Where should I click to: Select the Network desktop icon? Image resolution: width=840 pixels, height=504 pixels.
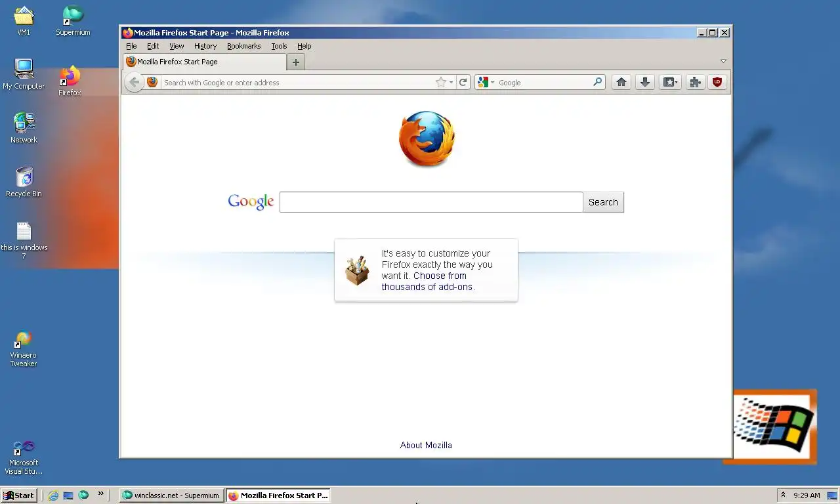24,128
